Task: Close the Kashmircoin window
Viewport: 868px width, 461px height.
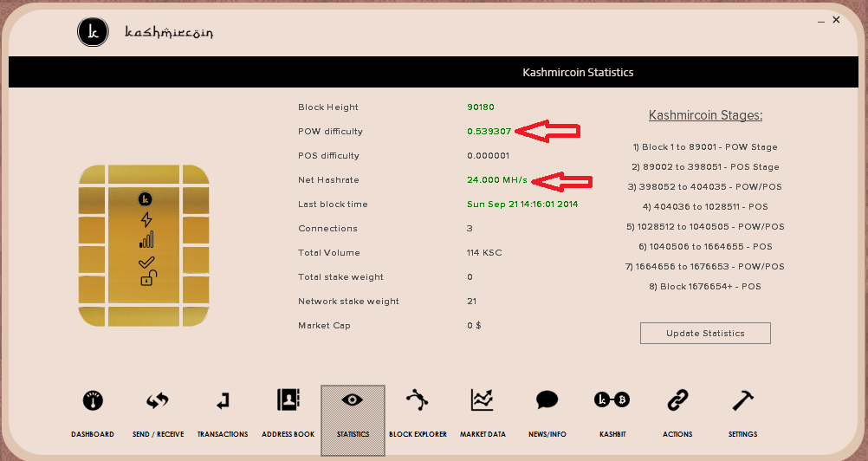Action: pos(837,19)
